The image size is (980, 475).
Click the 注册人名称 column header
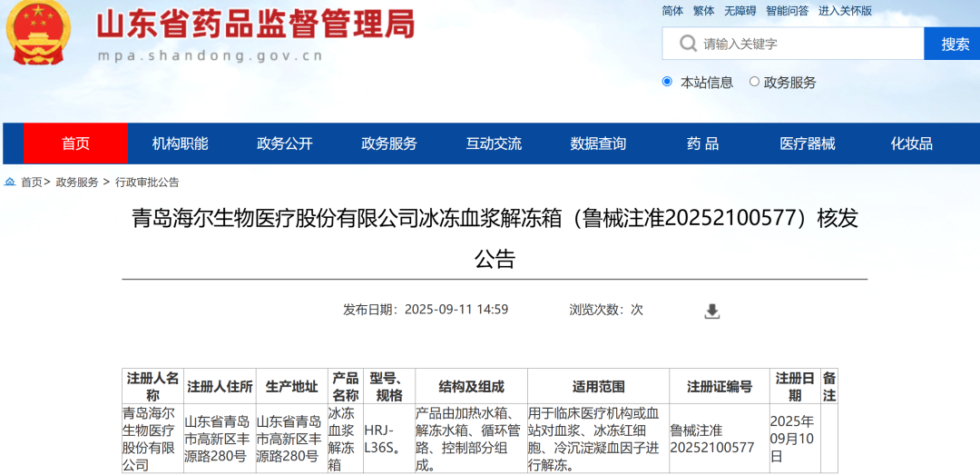tap(152, 386)
